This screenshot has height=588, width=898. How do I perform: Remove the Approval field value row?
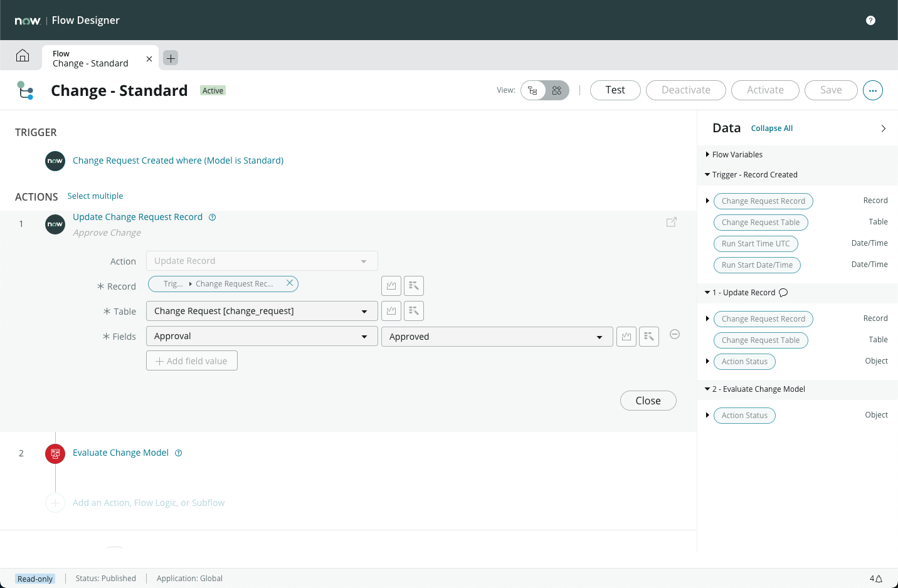pos(675,334)
